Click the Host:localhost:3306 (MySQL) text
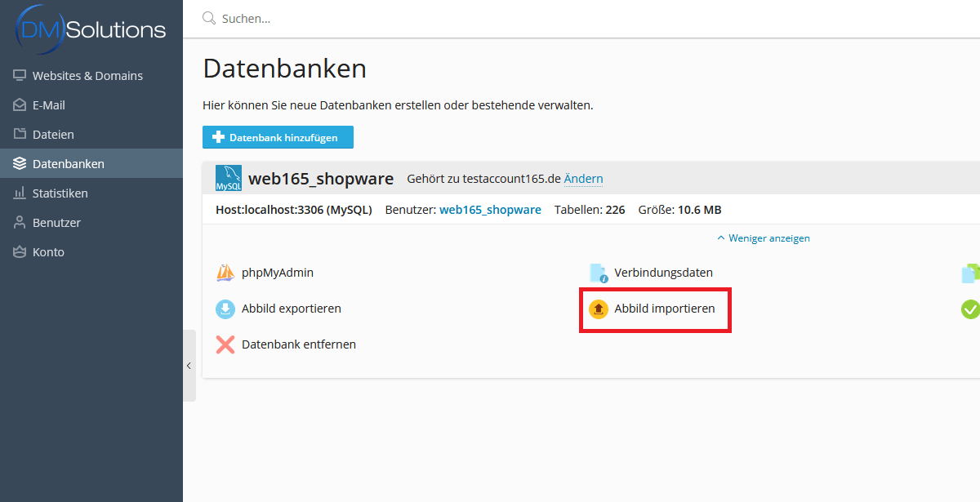The height and width of the screenshot is (502, 980). [x=294, y=210]
